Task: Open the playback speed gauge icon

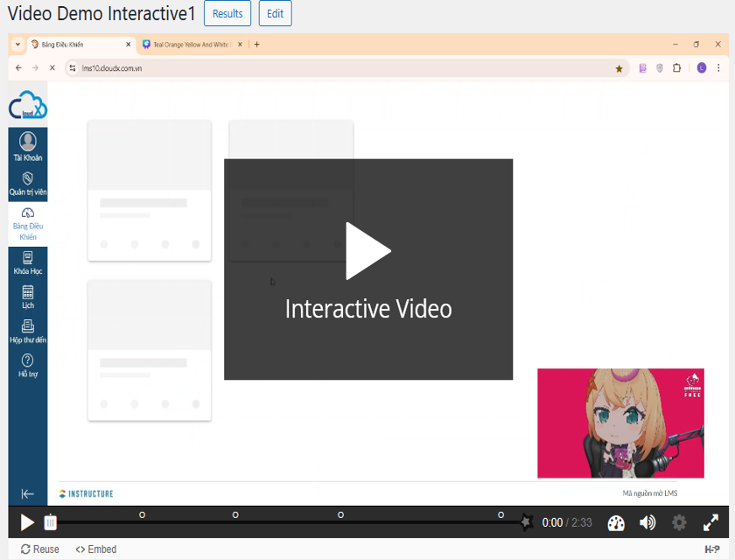Action: [x=616, y=523]
